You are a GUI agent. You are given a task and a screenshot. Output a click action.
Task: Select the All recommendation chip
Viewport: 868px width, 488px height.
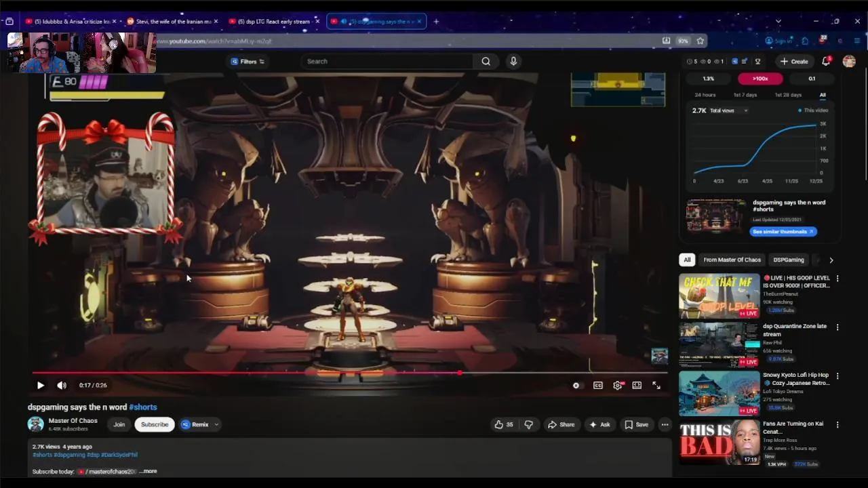(x=687, y=260)
